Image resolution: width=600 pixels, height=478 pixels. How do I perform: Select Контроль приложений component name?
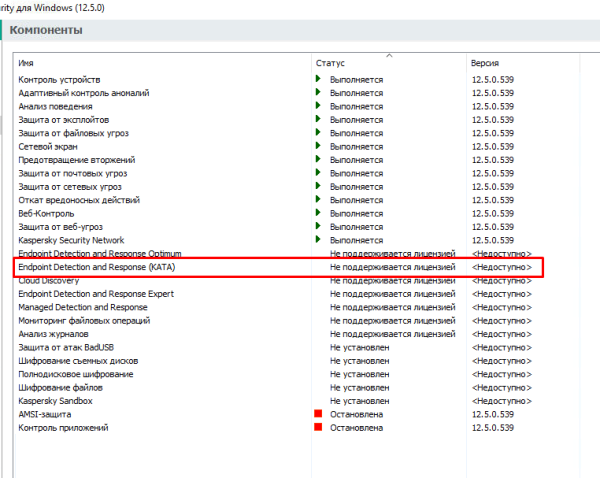pyautogui.click(x=64, y=428)
